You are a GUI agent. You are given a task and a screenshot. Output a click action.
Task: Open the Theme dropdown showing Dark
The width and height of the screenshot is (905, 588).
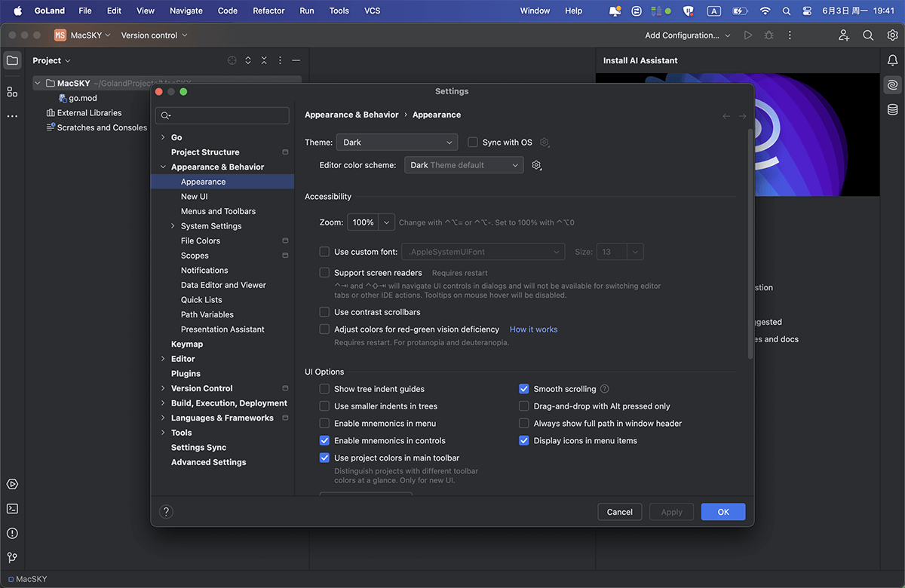[397, 142]
